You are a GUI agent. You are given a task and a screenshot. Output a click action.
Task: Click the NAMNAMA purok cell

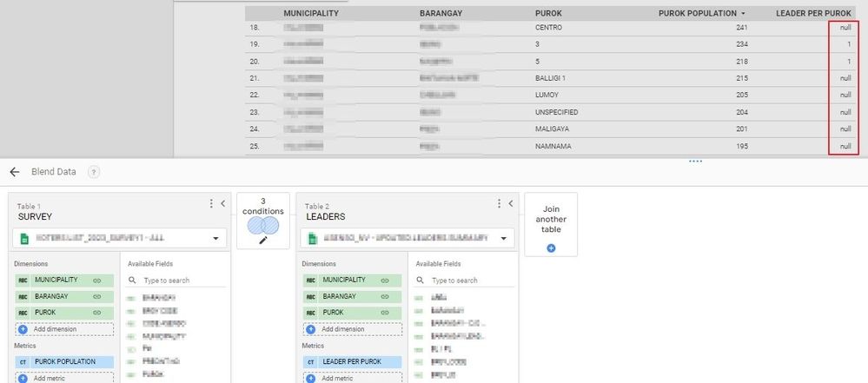[x=553, y=146]
